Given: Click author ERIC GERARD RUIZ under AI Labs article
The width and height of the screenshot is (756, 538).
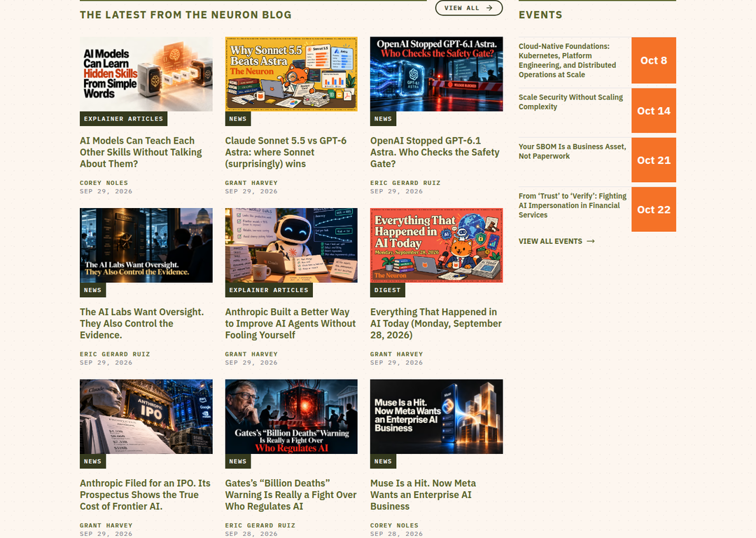Looking at the screenshot, I should pyautogui.click(x=115, y=354).
